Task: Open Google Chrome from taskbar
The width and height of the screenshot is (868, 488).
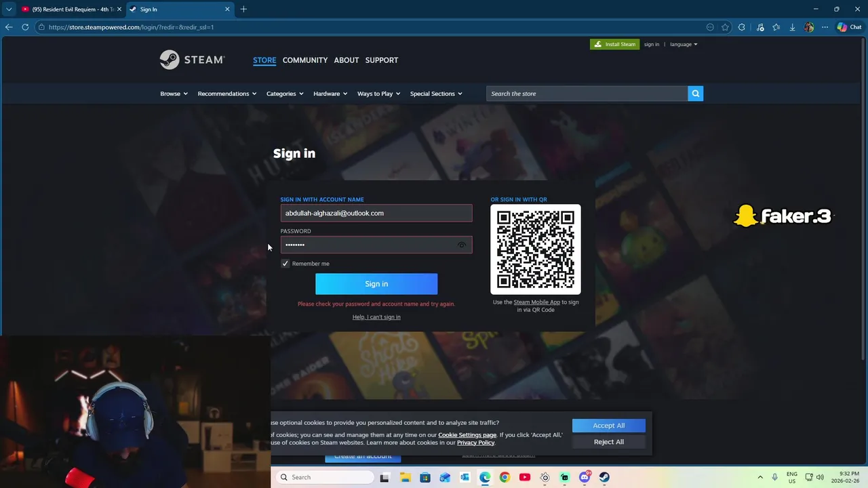Action: pos(505,477)
